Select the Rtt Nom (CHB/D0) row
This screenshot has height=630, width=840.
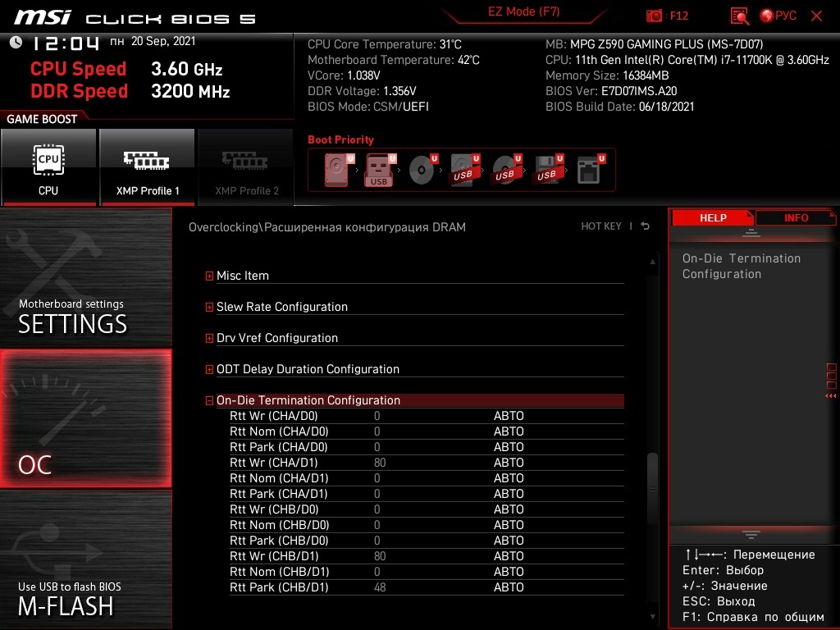(427, 524)
